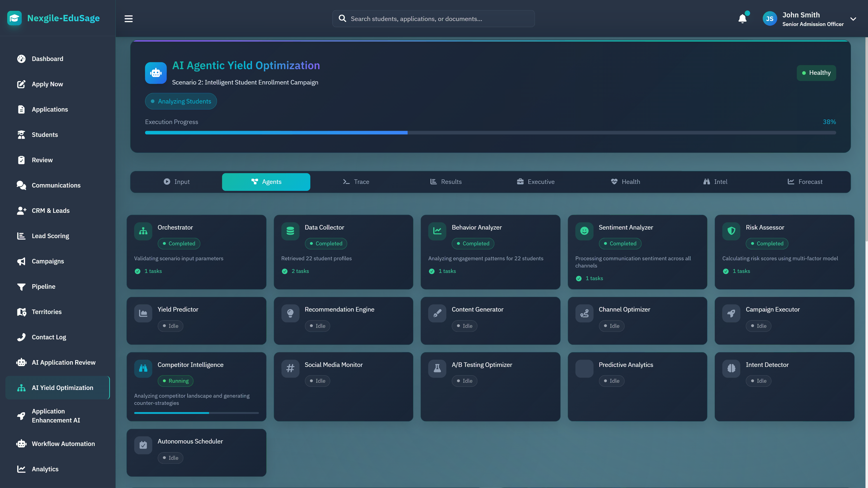Switch to the Health tab
The height and width of the screenshot is (488, 868).
click(x=626, y=181)
